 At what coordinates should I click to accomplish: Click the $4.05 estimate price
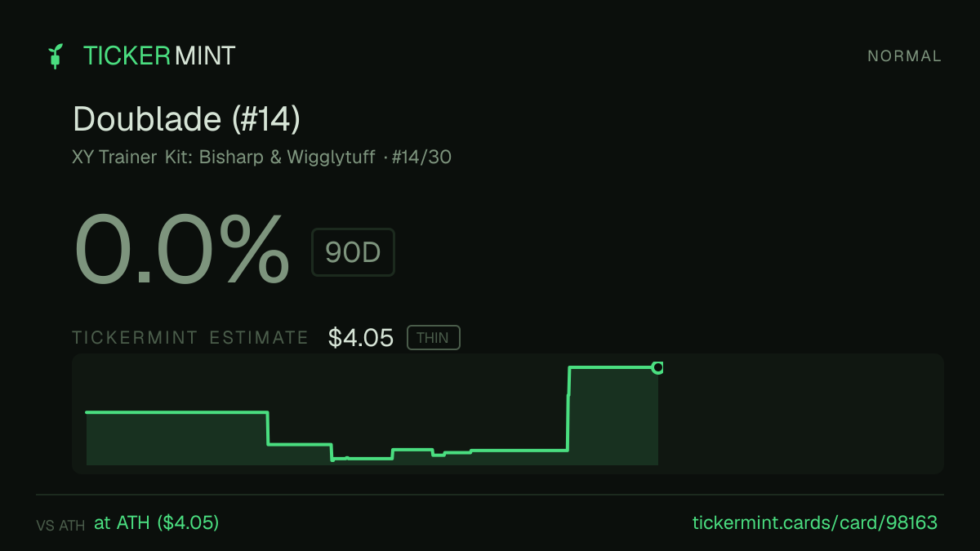[361, 337]
